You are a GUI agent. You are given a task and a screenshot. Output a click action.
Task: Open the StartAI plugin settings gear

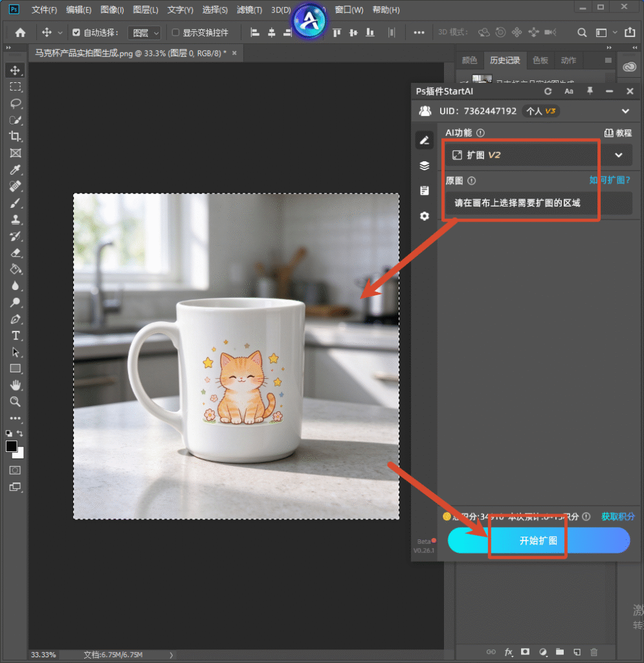pyautogui.click(x=424, y=216)
